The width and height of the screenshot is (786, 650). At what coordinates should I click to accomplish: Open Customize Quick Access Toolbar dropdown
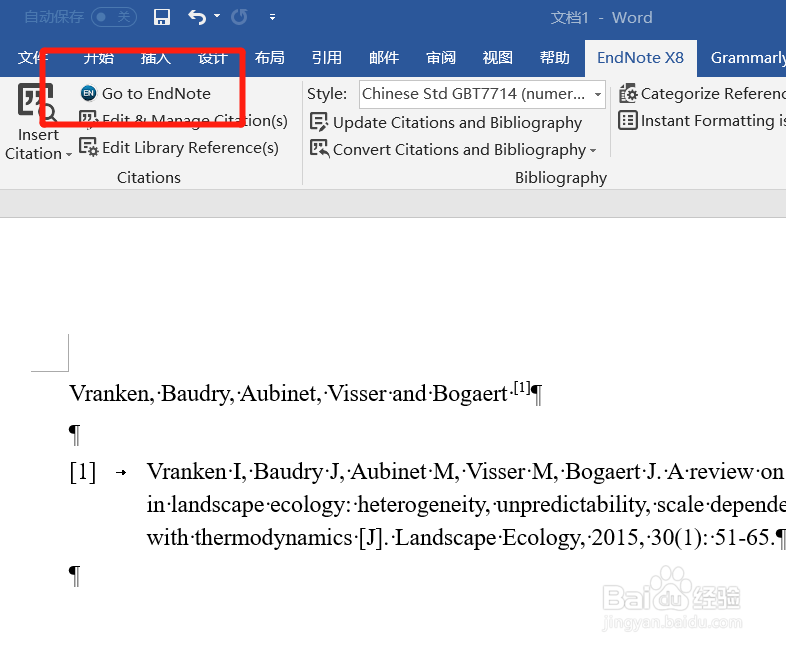272,18
